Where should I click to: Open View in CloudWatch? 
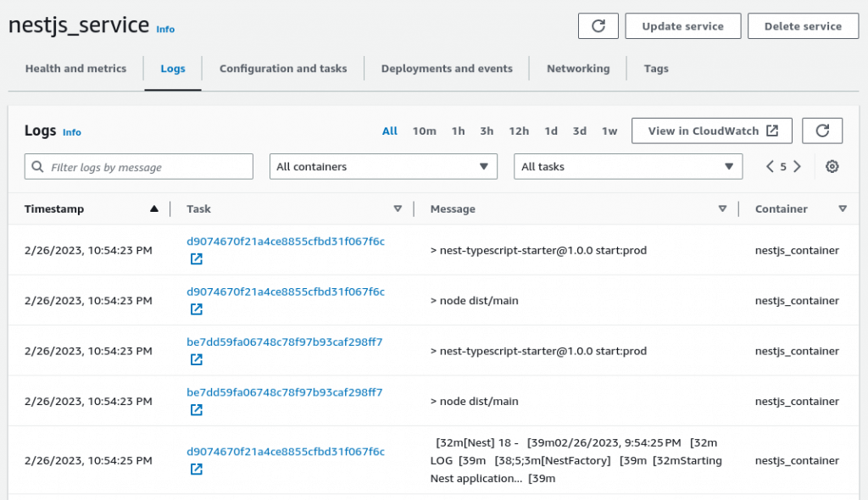pos(711,131)
